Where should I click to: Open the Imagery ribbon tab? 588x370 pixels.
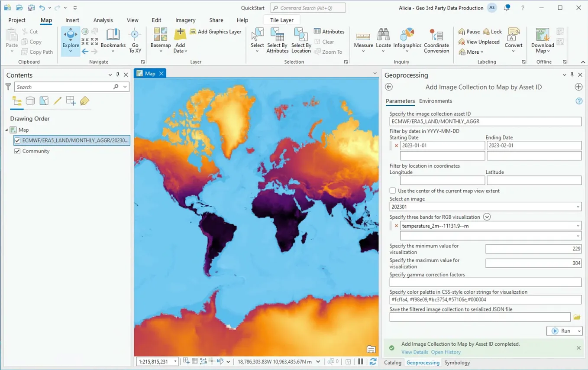point(185,20)
